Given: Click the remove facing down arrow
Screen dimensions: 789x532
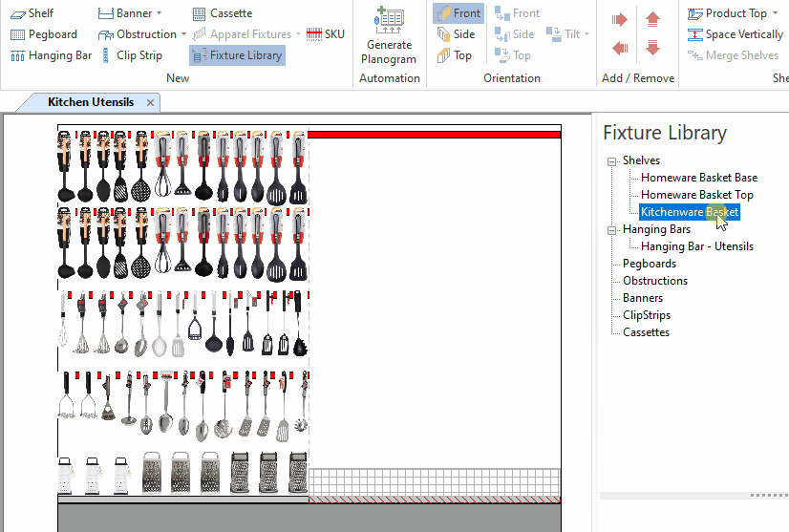Looking at the screenshot, I should tap(652, 49).
